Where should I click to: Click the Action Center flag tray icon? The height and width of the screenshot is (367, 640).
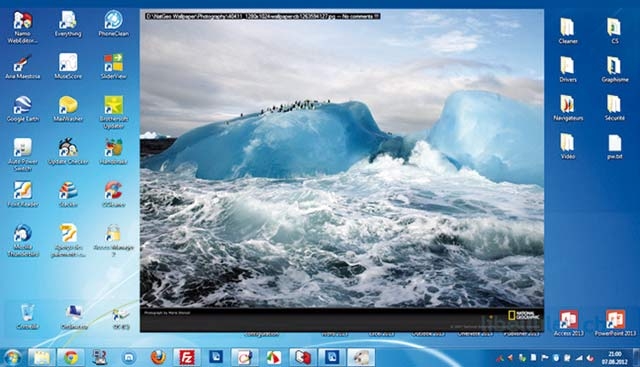pyautogui.click(x=544, y=358)
